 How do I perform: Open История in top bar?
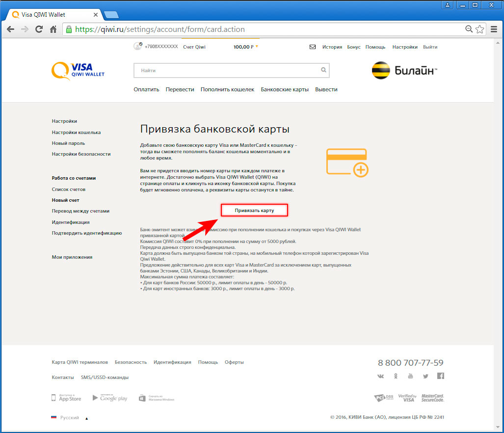332,47
